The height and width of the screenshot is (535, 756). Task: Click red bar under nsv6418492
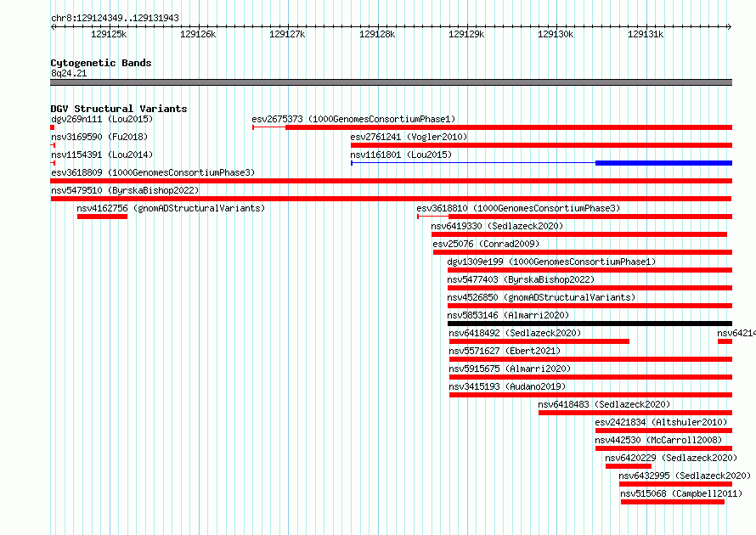[x=539, y=341]
